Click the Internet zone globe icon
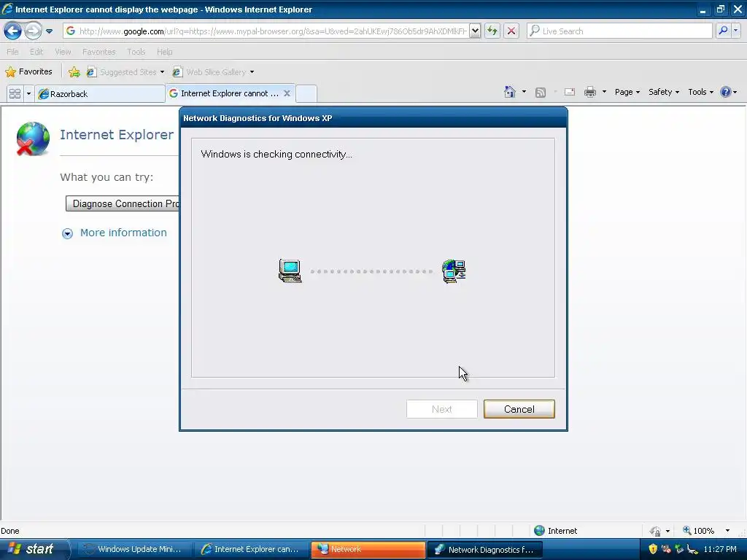 (539, 531)
